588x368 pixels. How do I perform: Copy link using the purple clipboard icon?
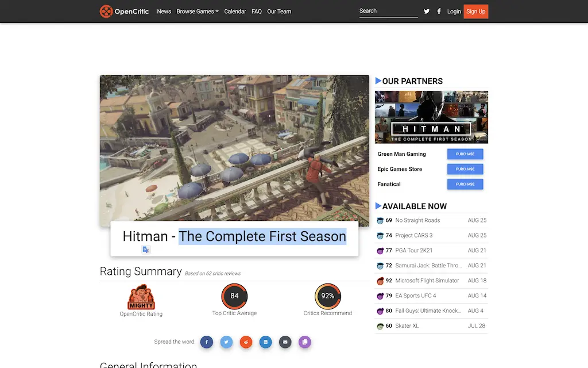coord(305,342)
